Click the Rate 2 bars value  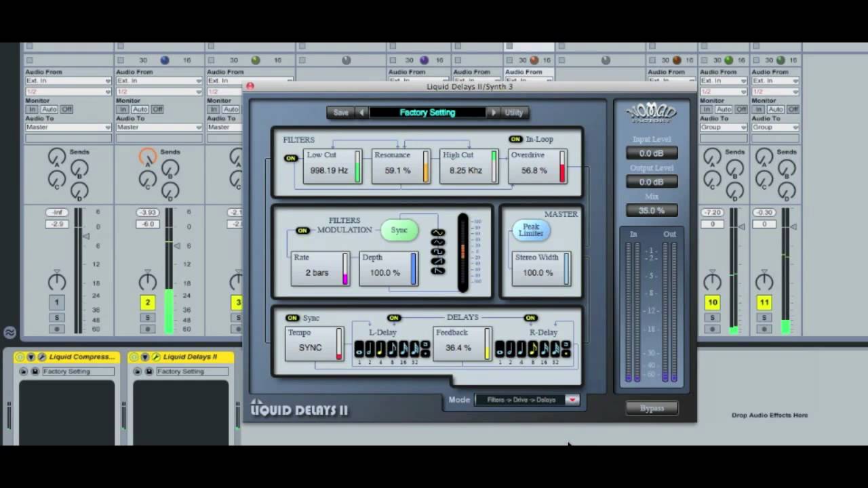(x=317, y=272)
